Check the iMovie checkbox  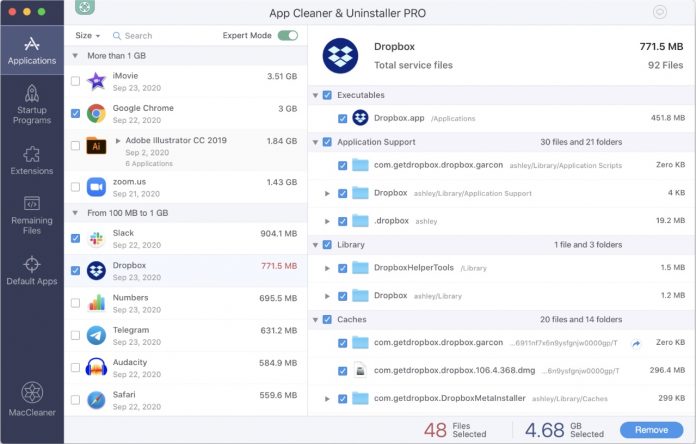pyautogui.click(x=75, y=81)
